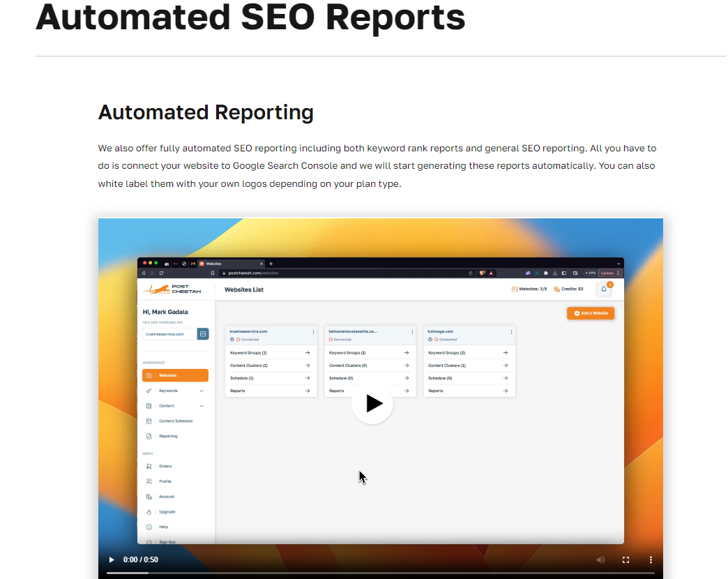Click the Websites: 3/5 counter in the video
Viewport: 728px width, 579px height.
pos(529,289)
